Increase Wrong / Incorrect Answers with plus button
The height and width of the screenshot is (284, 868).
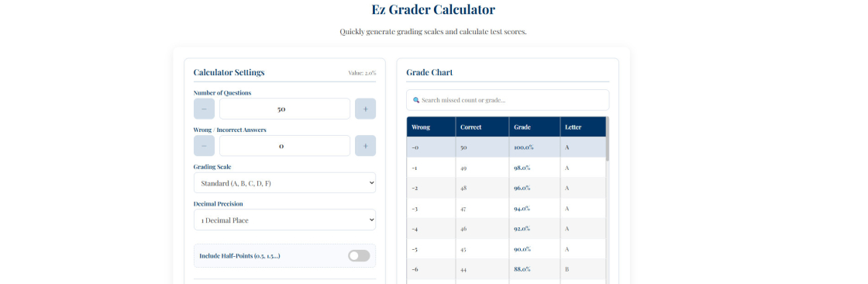tap(365, 146)
